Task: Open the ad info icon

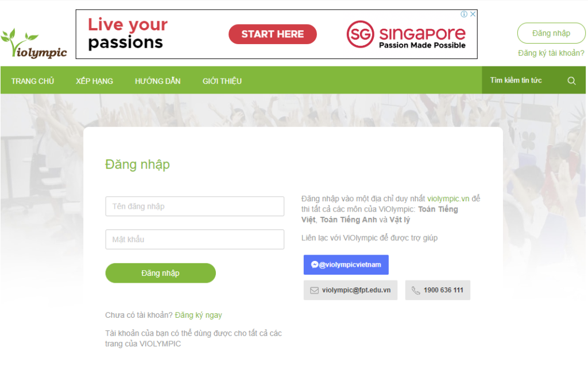Action: [x=464, y=14]
